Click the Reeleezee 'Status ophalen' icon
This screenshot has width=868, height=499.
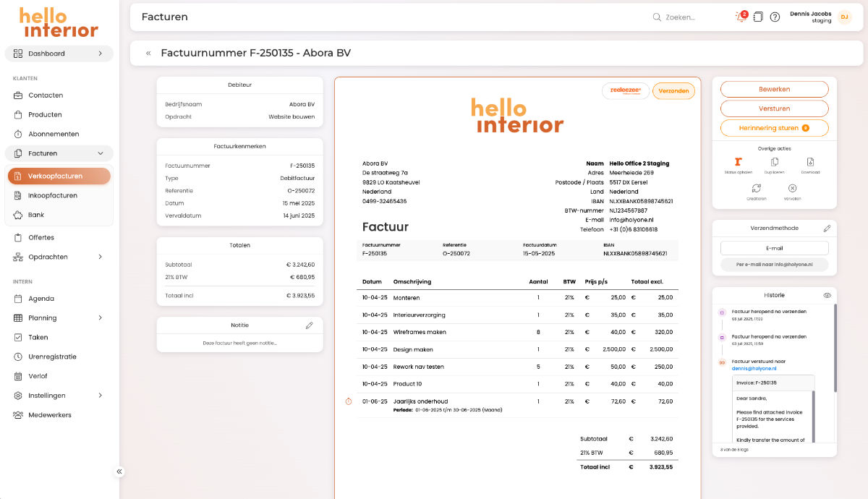[738, 162]
